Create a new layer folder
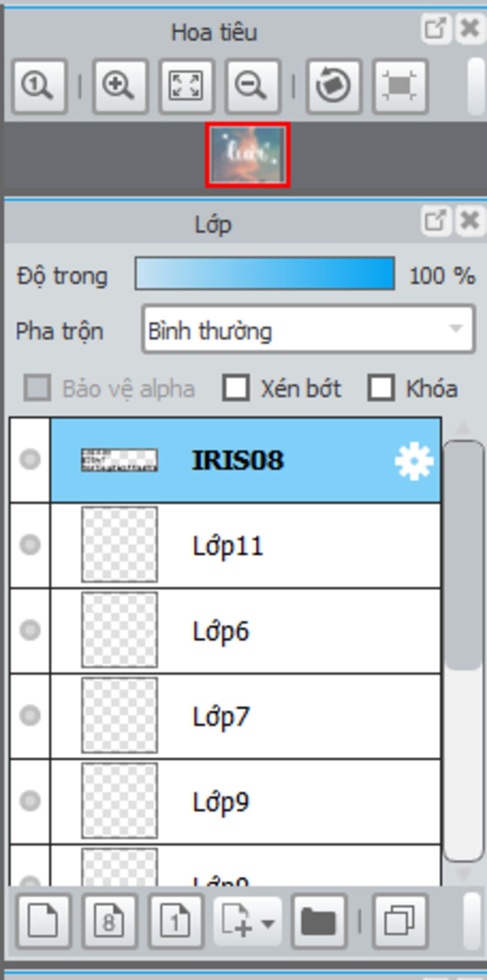Viewport: 487px width, 980px height. coord(319,922)
